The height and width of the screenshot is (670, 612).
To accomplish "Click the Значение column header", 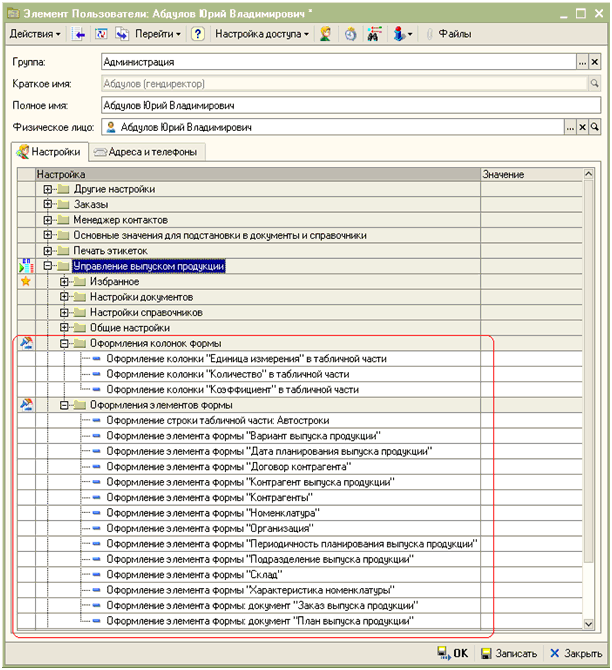I will (x=531, y=174).
